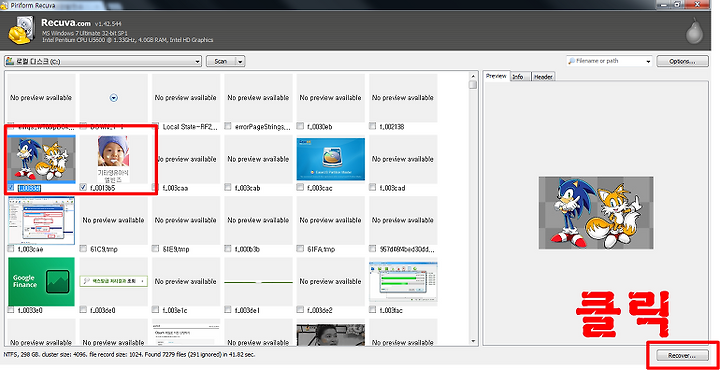Click the f_0030eb file name
This screenshot has height=370, width=720.
click(x=321, y=126)
